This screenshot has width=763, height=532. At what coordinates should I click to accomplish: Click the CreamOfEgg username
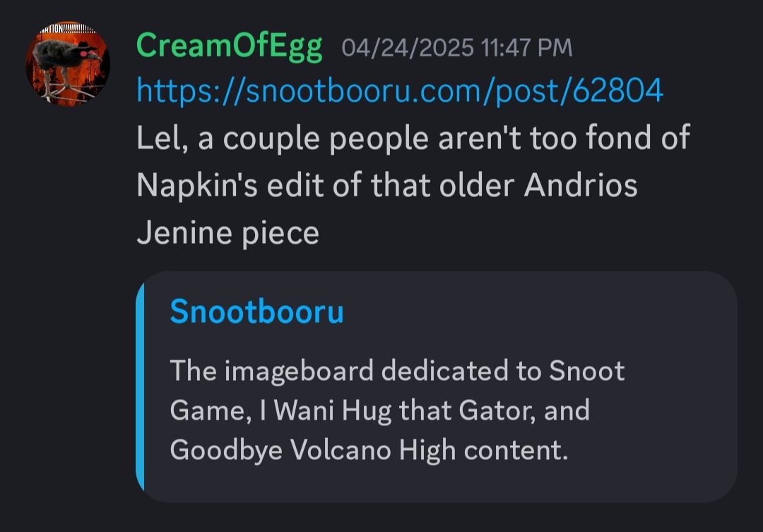229,46
